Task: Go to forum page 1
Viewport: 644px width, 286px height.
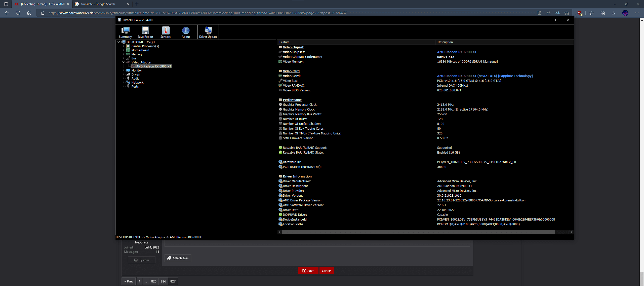Action: [x=140, y=281]
